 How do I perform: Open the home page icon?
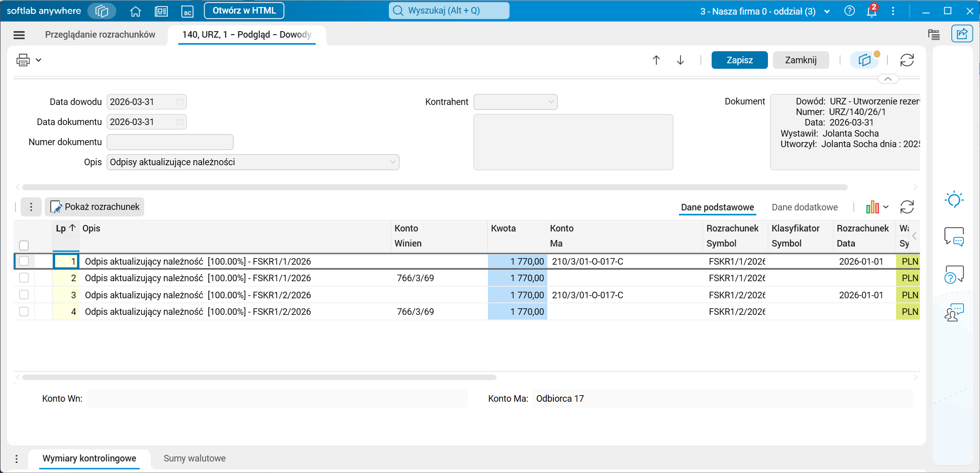[135, 11]
